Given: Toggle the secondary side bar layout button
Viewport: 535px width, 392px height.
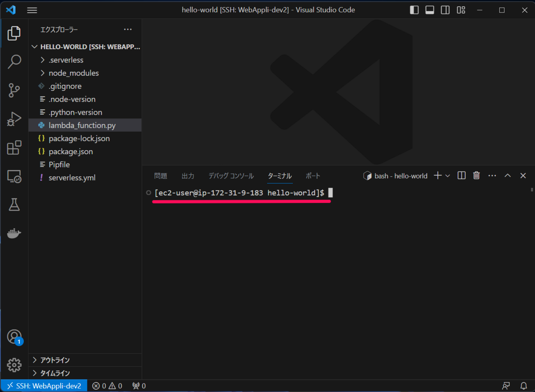Looking at the screenshot, I should click(x=445, y=10).
